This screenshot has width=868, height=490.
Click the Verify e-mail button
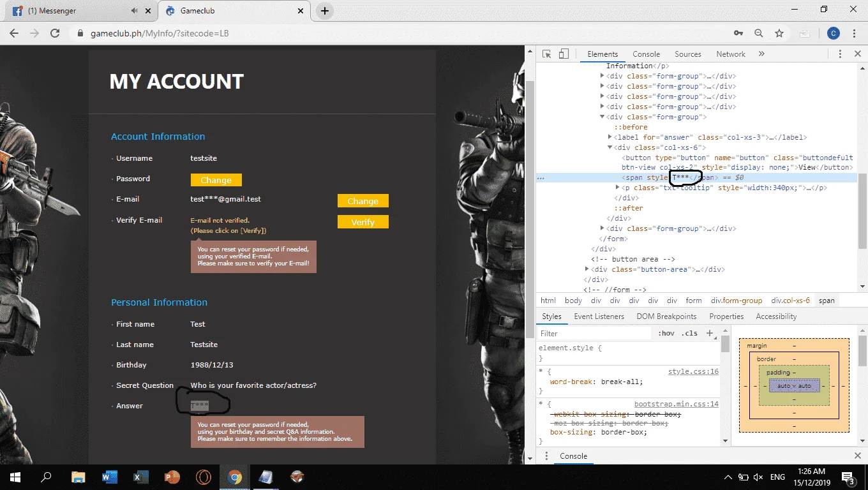[363, 222]
